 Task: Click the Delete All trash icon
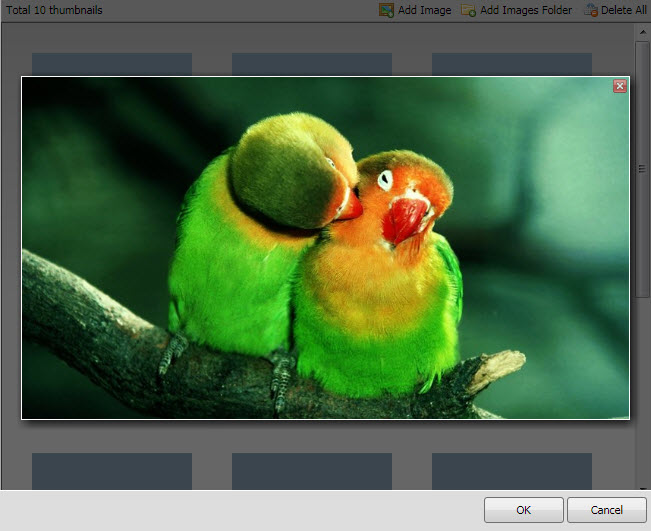click(x=590, y=10)
